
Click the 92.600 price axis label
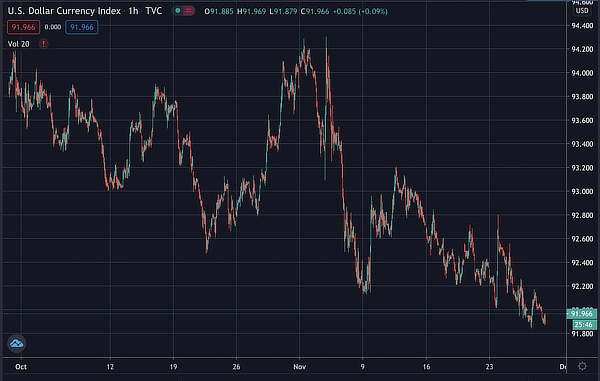[x=582, y=239]
